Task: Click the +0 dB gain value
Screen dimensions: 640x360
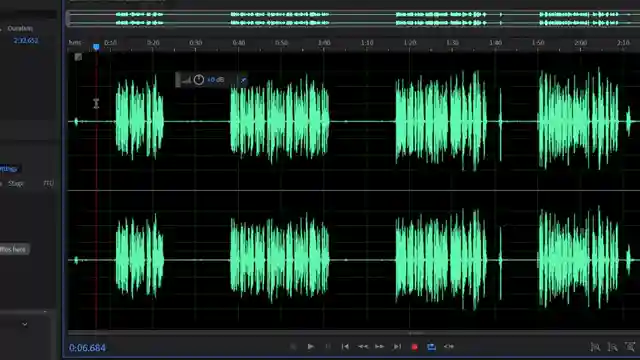Action: 216,80
